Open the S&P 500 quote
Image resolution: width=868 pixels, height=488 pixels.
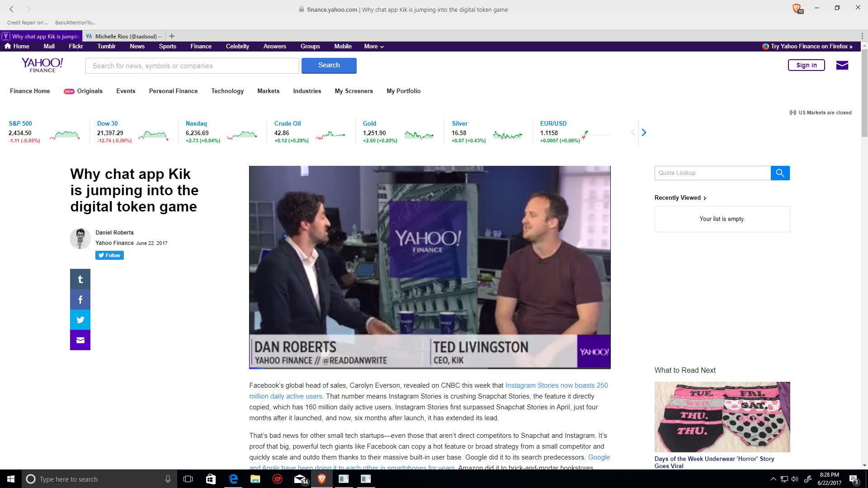(20, 123)
